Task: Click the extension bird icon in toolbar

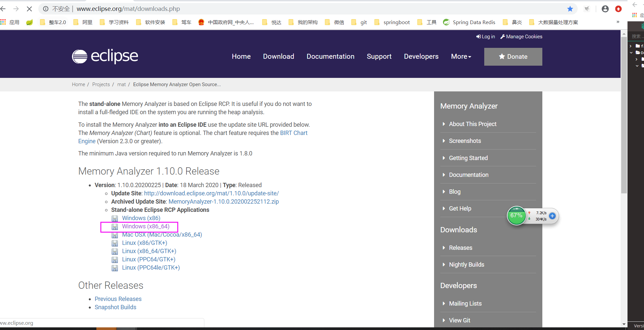Action: [x=587, y=9]
